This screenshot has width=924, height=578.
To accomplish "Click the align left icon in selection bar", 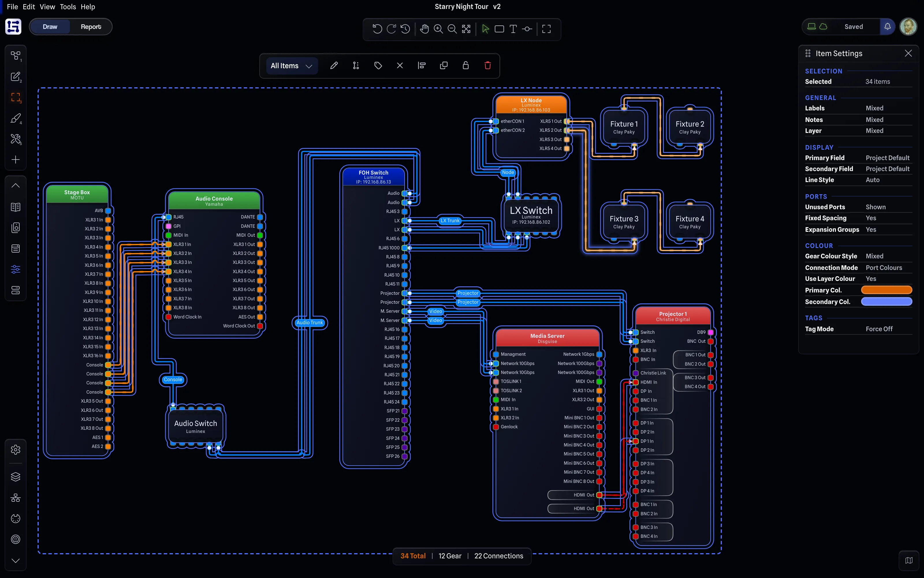I will [x=422, y=66].
